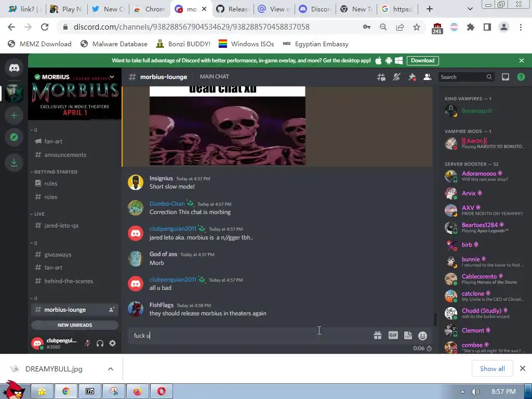The width and height of the screenshot is (532, 399).
Task: Click Chrome zoom magnifier icon in address bar
Action: 383,27
